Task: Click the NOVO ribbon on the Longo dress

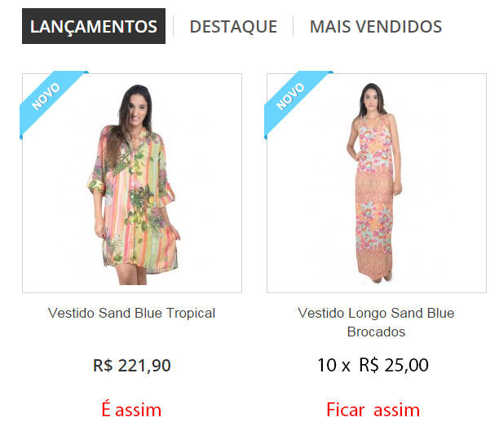Action: pyautogui.click(x=290, y=96)
